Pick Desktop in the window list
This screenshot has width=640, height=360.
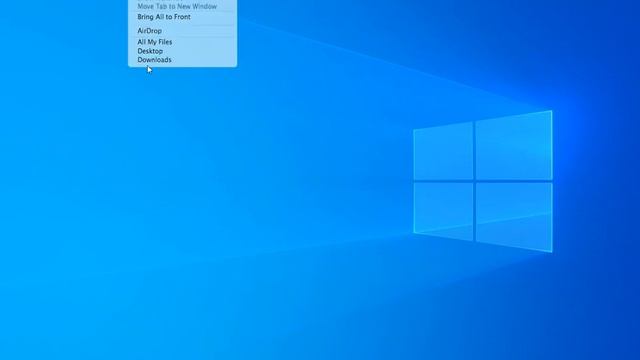point(182,51)
